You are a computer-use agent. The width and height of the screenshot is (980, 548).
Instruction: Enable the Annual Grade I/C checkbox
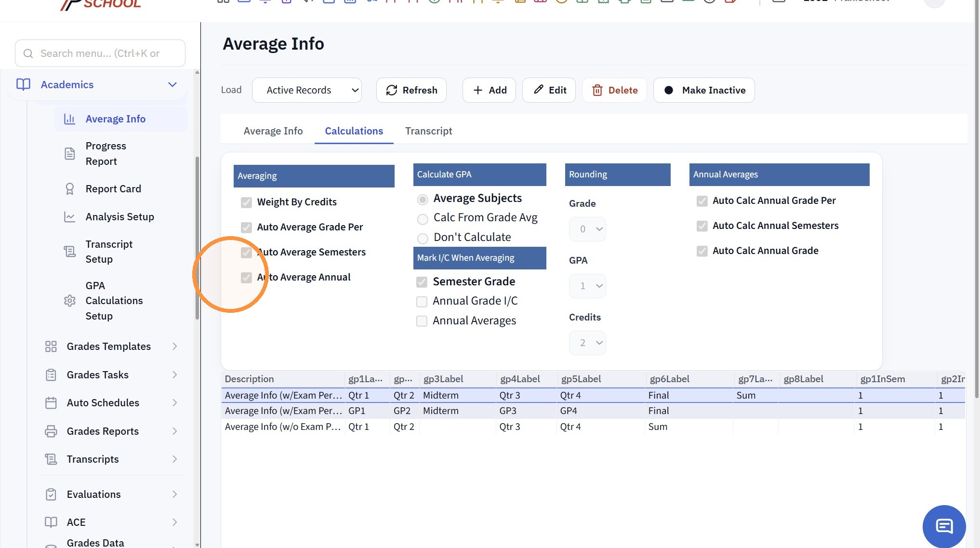click(422, 302)
